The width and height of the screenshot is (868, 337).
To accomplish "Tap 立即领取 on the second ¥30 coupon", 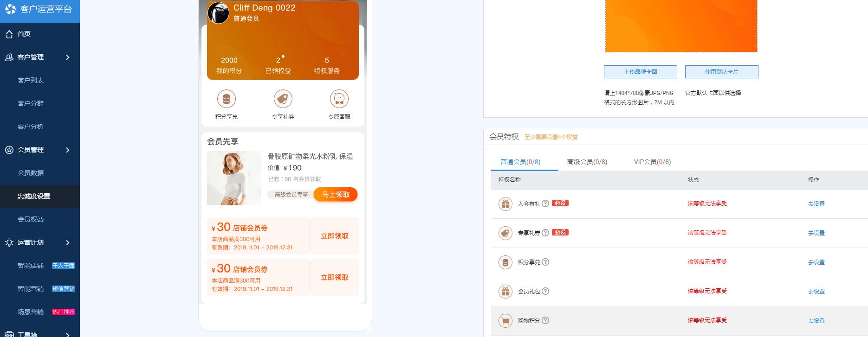I will click(335, 277).
